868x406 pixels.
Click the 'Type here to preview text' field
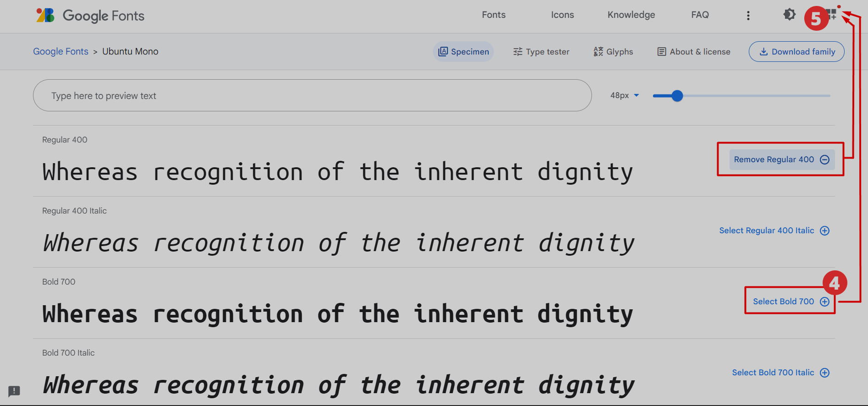tap(312, 95)
